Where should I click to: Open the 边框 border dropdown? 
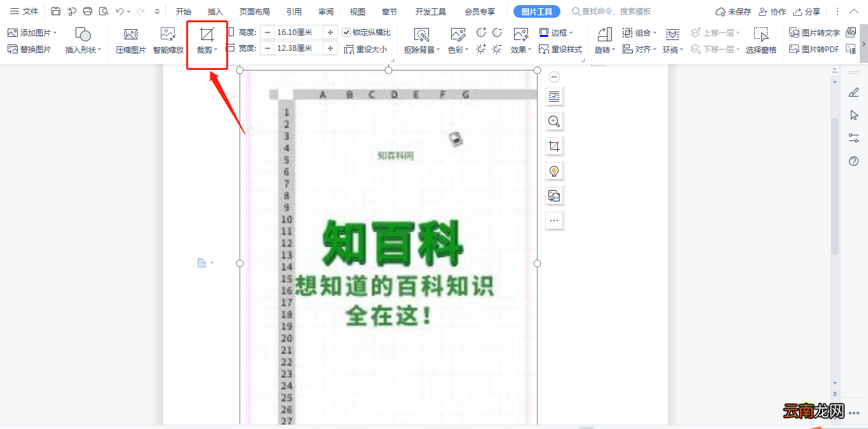(x=556, y=32)
